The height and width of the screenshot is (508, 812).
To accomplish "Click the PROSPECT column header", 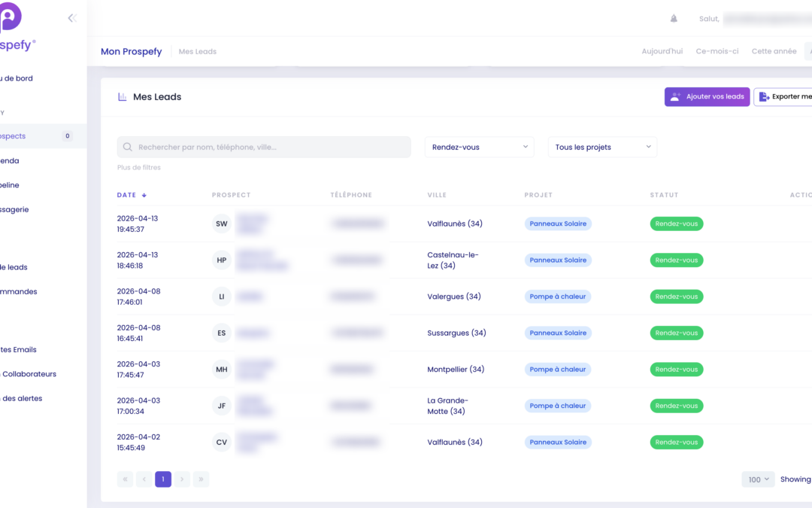I will click(x=231, y=196).
